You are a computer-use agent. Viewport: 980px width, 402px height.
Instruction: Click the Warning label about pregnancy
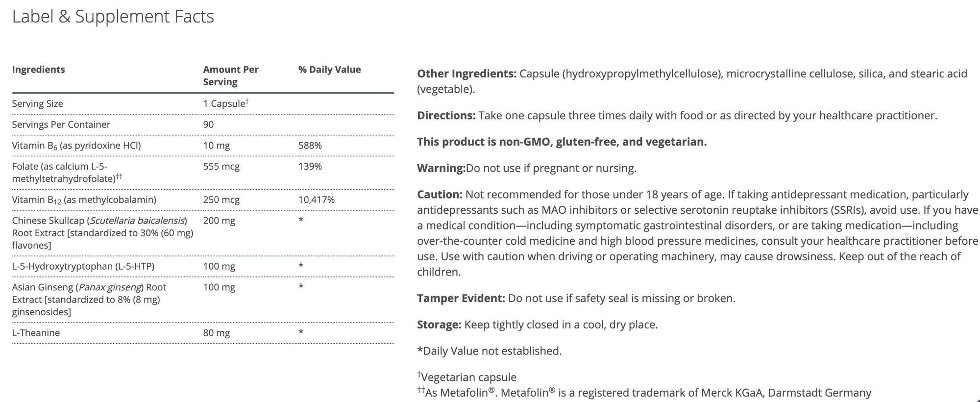point(441,168)
